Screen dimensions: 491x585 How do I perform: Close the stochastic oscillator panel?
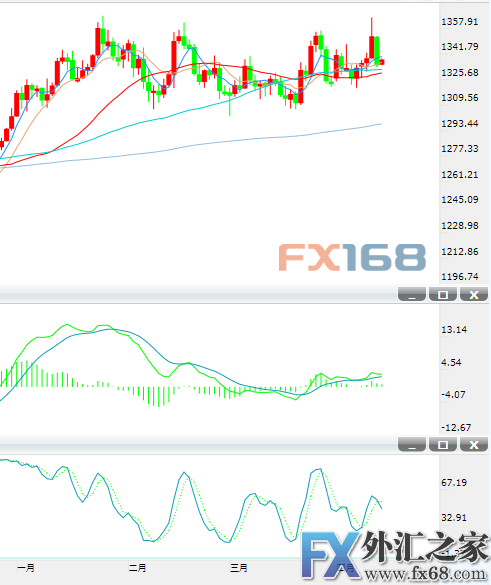point(474,444)
